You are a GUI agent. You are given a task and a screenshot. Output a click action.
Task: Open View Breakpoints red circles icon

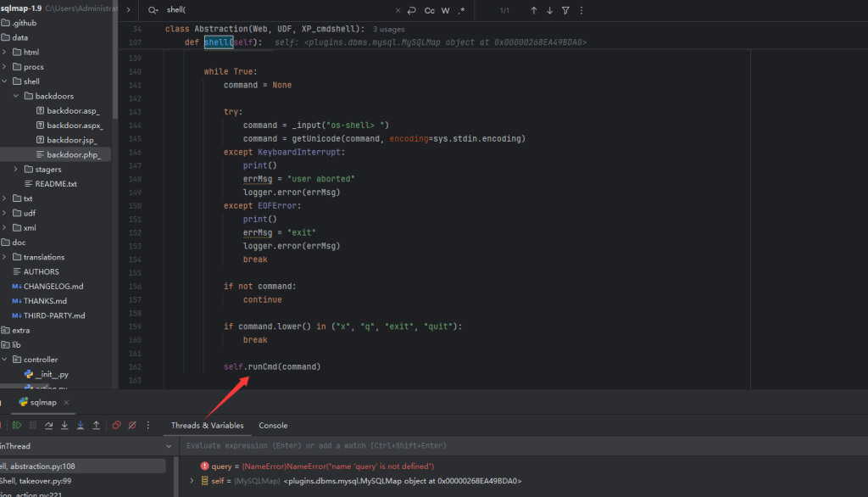pos(117,426)
